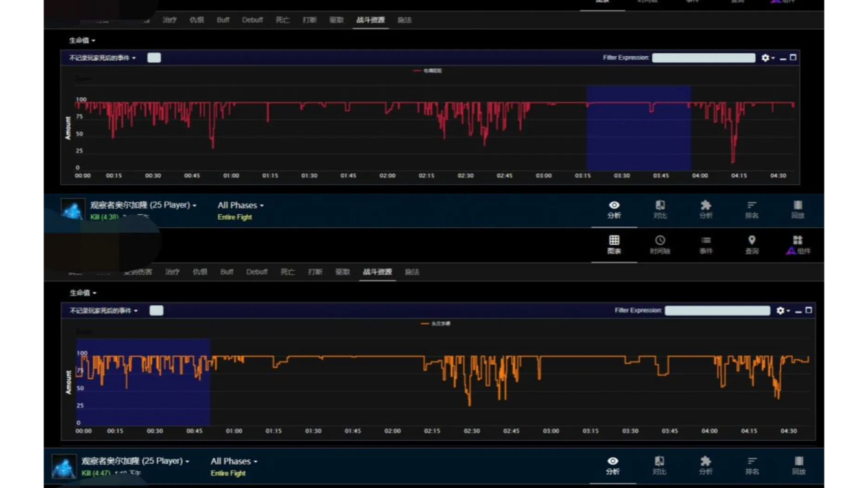Switch to the 治疗 tab in the upper row
This screenshot has height=488, width=868.
170,20
